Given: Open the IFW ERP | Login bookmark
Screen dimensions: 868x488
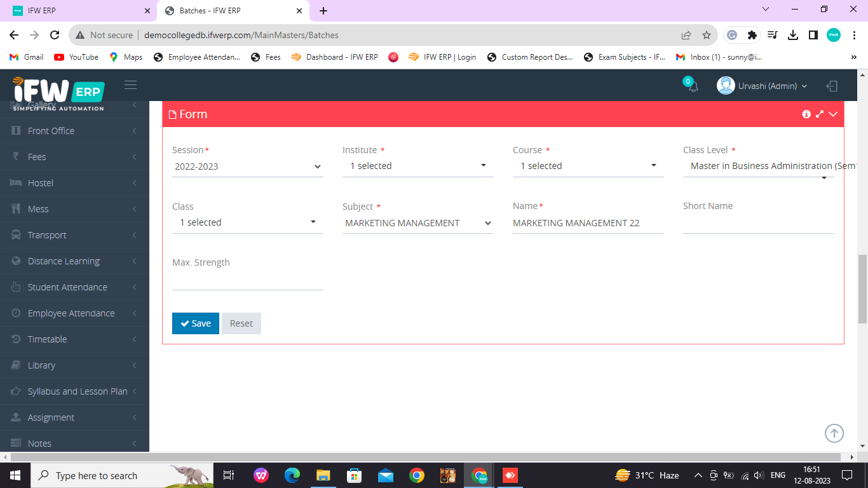Looking at the screenshot, I should [442, 57].
